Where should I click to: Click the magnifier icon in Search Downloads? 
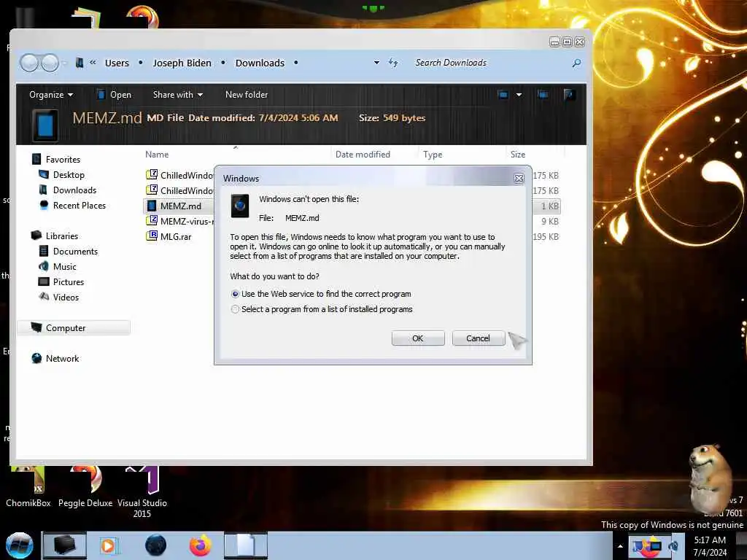(576, 63)
